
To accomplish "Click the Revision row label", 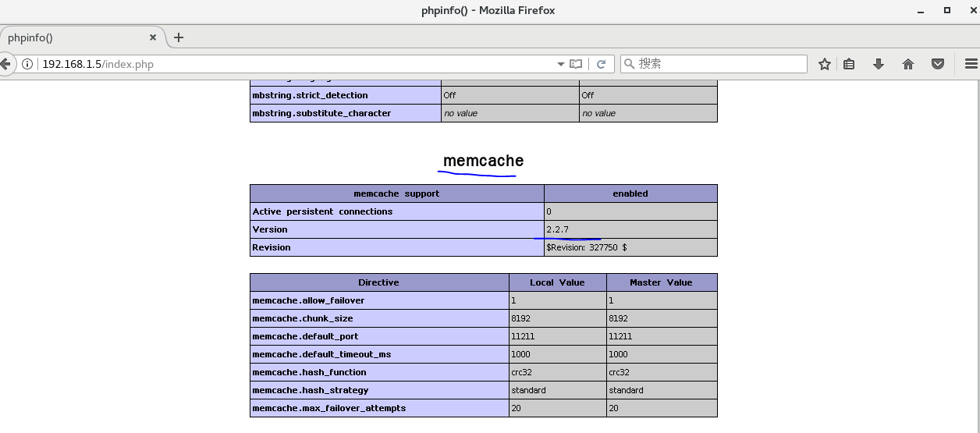I will coord(272,247).
